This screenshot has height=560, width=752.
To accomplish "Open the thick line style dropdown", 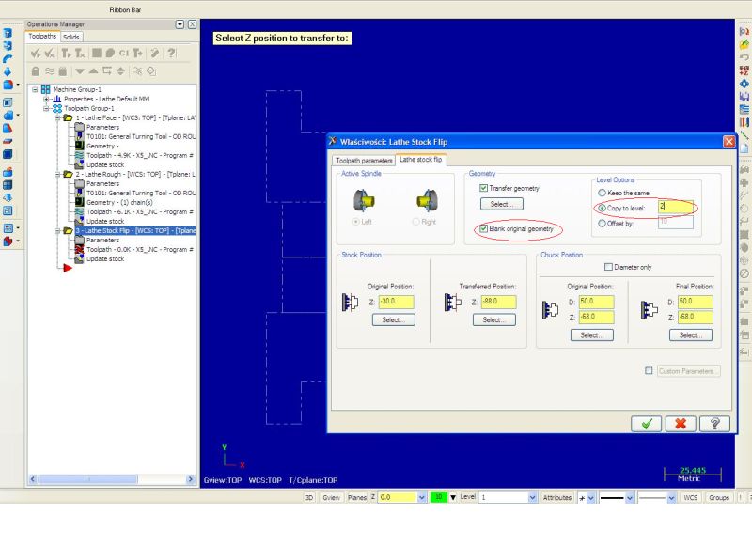I will point(630,498).
